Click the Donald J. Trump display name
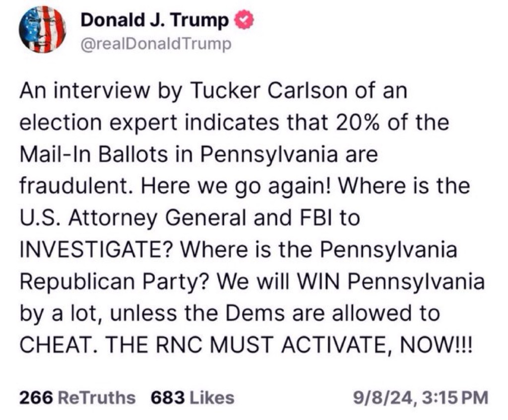 154,20
